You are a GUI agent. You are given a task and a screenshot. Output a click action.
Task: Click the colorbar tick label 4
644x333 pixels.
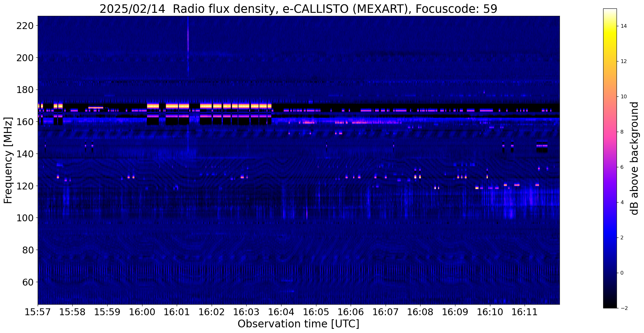pyautogui.click(x=622, y=203)
